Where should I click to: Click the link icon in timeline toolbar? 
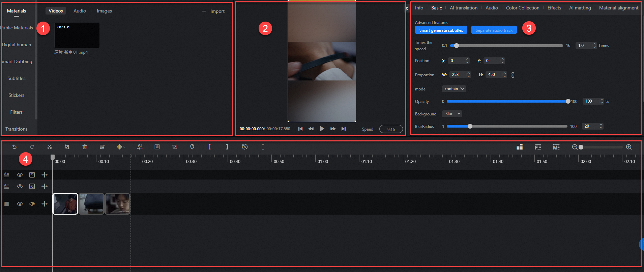point(263,147)
